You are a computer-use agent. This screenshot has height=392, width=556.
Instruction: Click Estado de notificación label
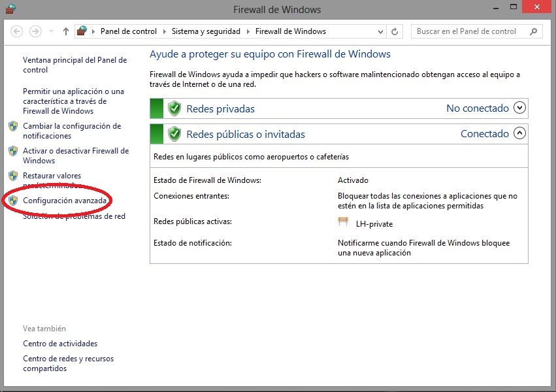click(193, 243)
